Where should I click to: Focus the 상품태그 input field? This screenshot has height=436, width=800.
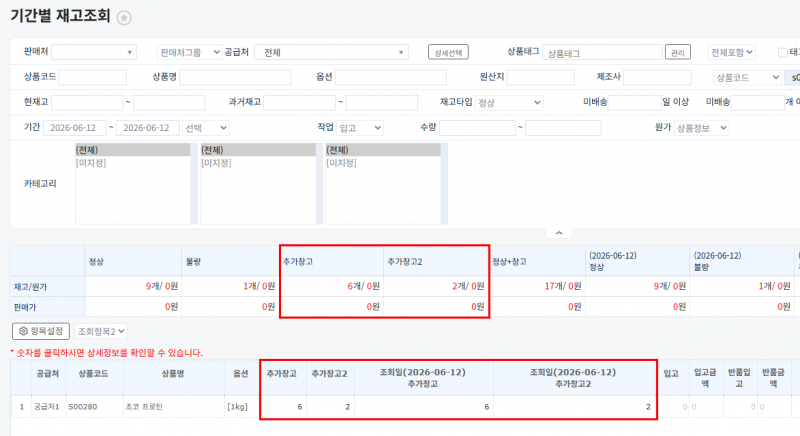point(603,52)
